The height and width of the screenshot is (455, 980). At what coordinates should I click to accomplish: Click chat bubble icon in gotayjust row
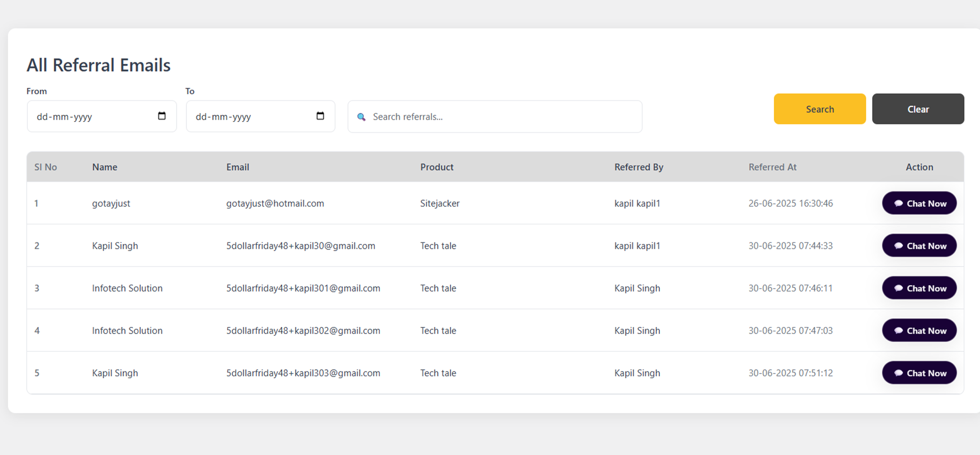898,203
